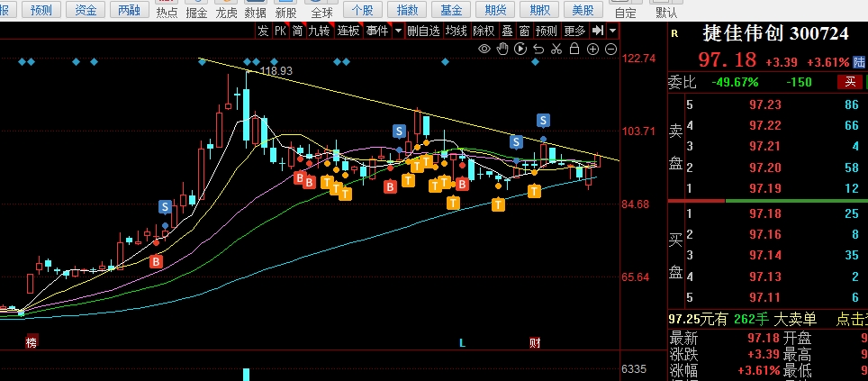Screen dimensions: 868x381
Task: Expand the last dropdown arrow in chart toolbar
Action: click(x=613, y=31)
